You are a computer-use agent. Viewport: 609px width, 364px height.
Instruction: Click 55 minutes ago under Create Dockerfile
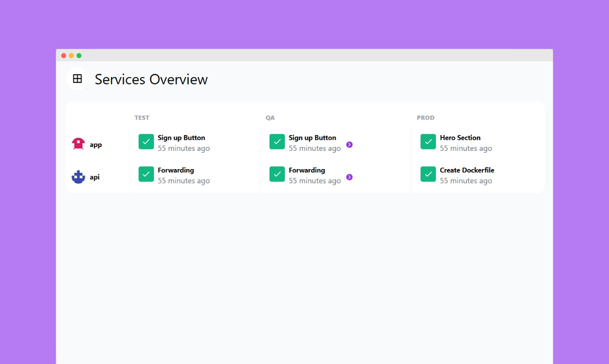tap(466, 181)
